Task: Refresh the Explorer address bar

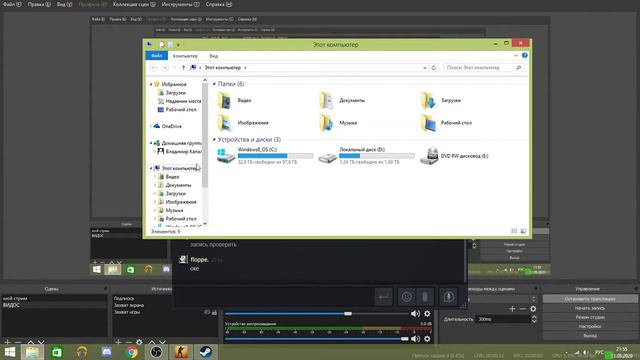Action: pyautogui.click(x=434, y=68)
